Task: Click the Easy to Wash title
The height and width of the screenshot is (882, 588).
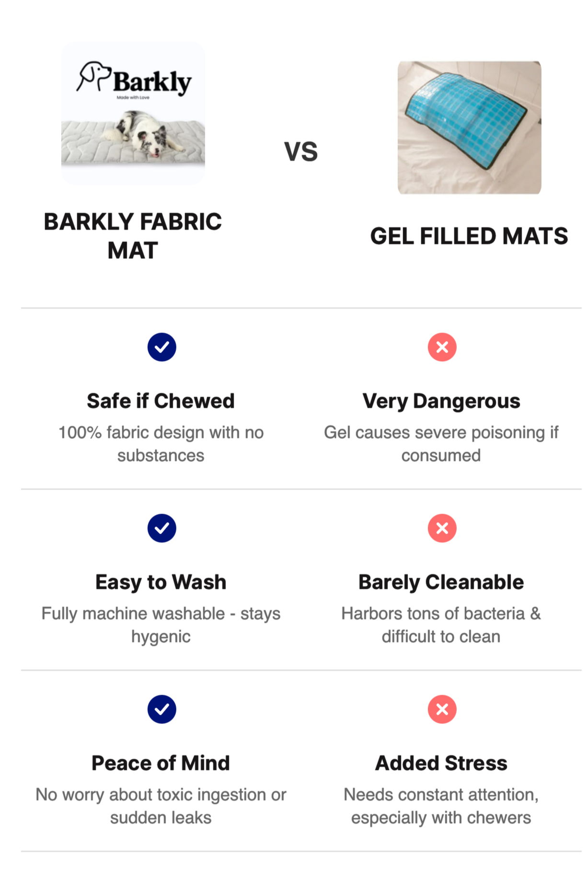Action: [x=161, y=582]
